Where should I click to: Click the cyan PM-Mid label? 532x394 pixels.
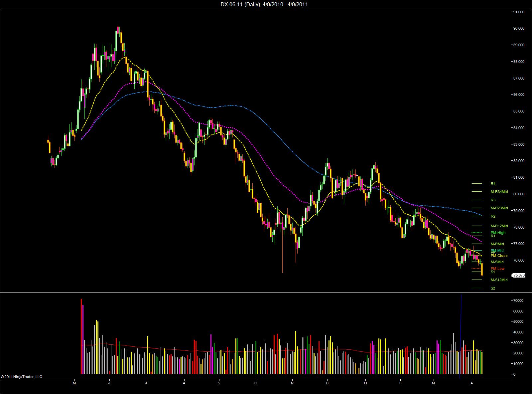click(497, 251)
